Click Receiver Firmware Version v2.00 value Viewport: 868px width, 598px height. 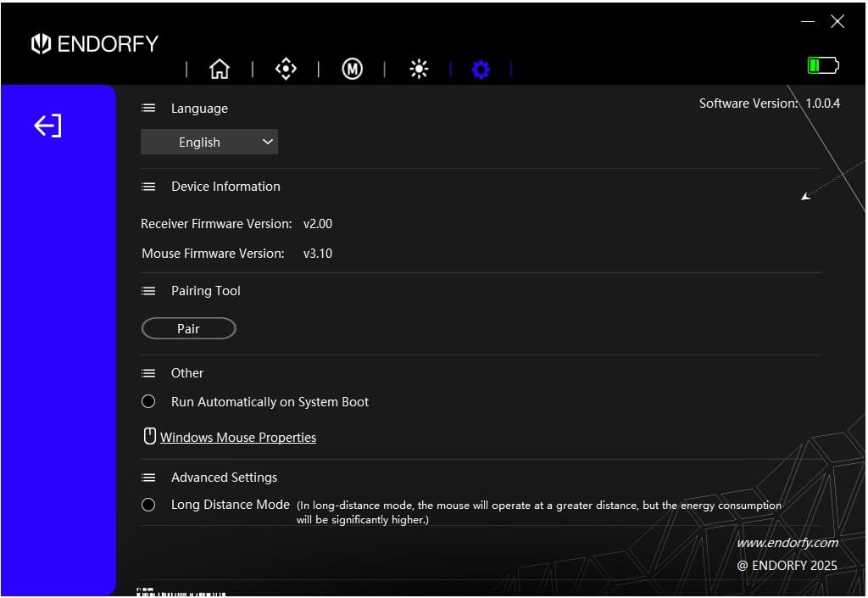318,224
